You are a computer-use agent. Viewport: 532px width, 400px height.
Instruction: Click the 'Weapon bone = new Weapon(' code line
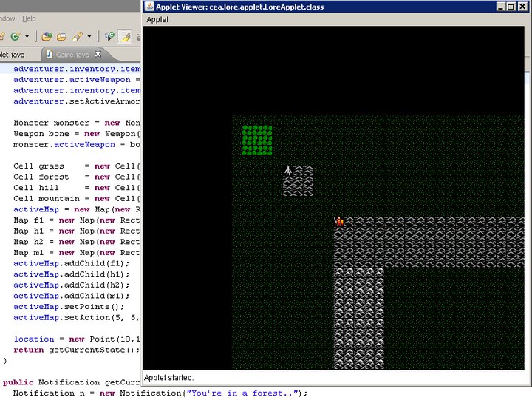tap(77, 134)
